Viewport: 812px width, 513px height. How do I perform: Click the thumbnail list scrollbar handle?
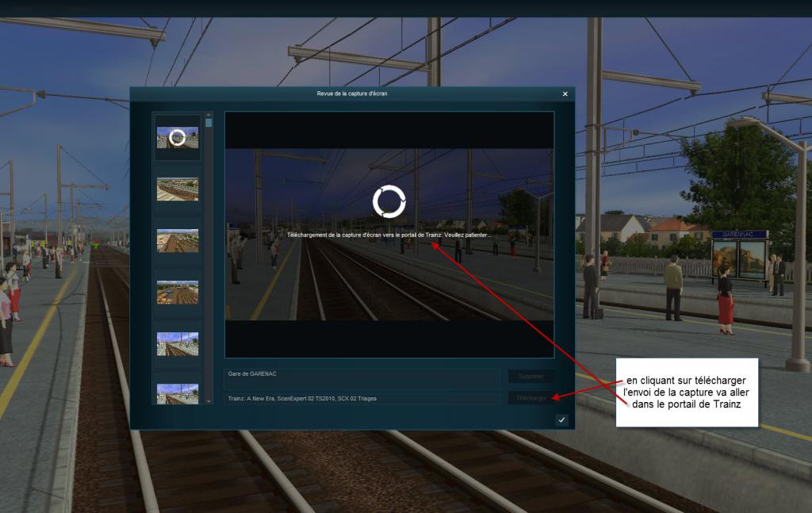point(209,123)
